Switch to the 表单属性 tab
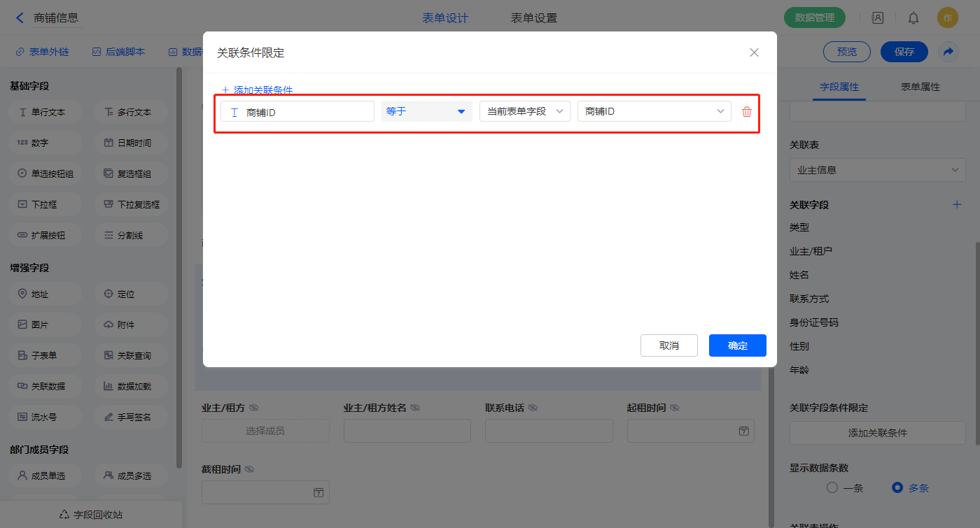This screenshot has width=980, height=528. point(920,87)
